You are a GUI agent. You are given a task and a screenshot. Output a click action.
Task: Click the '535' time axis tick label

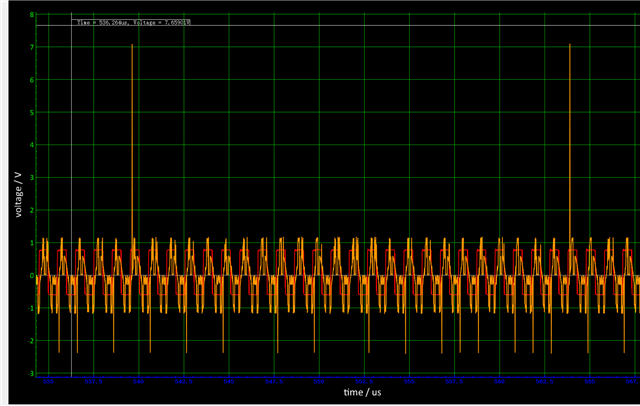click(48, 382)
